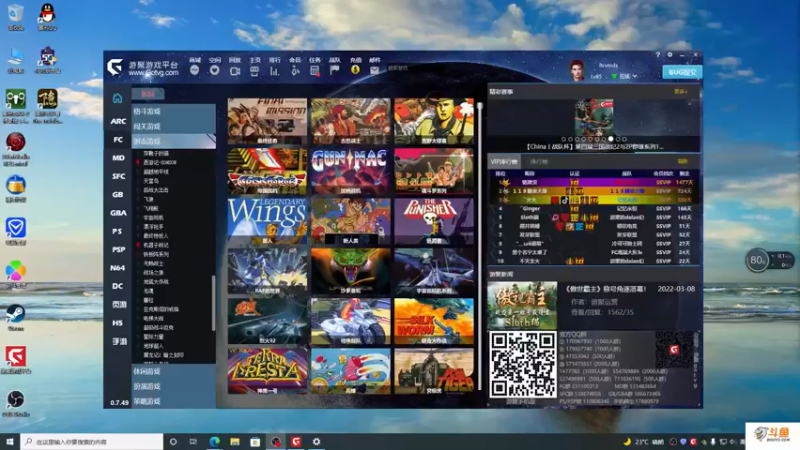Open the 邮件 mail envelope icon
The height and width of the screenshot is (450, 800).
click(375, 70)
